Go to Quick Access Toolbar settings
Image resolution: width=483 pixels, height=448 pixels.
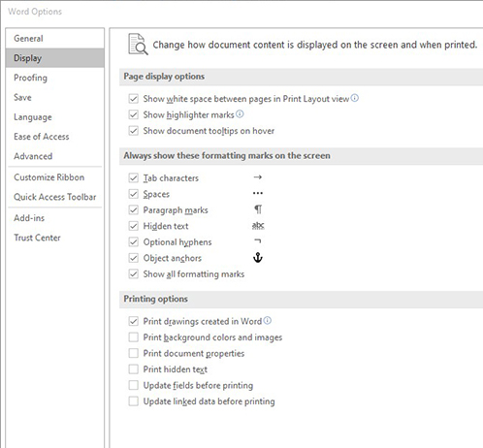[54, 197]
